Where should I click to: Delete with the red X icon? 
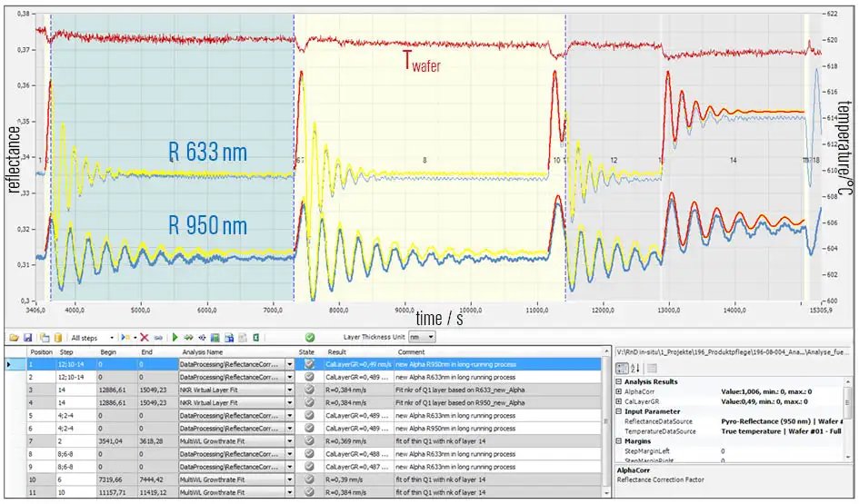coord(145,338)
